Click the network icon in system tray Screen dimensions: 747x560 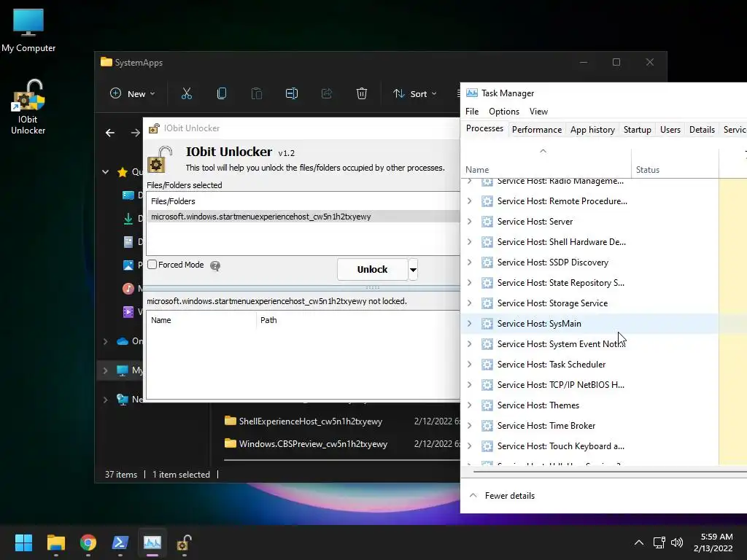[659, 542]
